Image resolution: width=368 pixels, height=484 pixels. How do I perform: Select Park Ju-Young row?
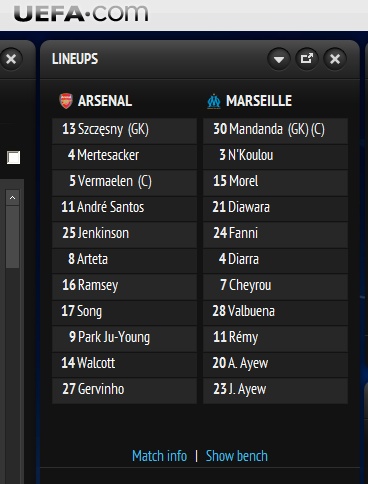coord(124,337)
